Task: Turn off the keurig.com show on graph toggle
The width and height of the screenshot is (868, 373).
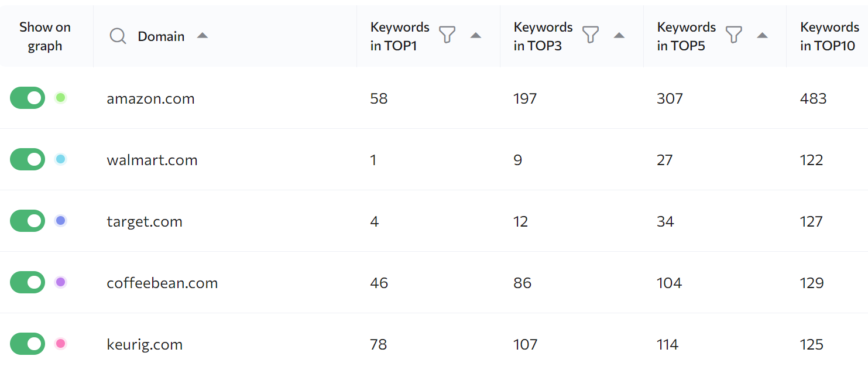Action: [x=27, y=344]
